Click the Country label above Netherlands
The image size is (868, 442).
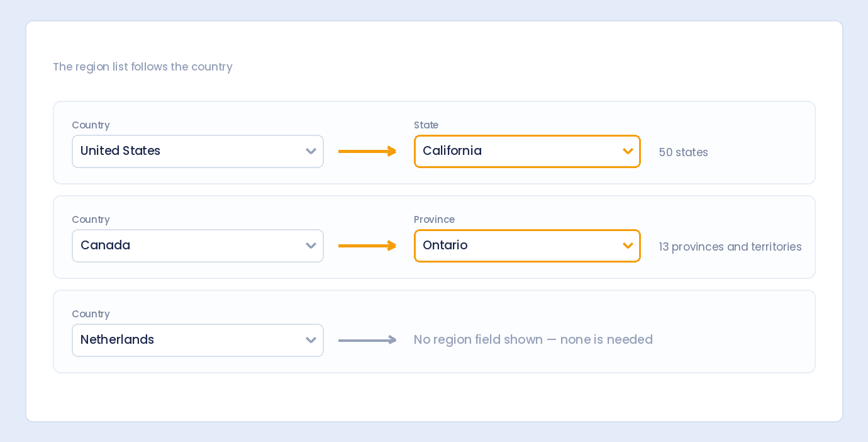click(91, 314)
